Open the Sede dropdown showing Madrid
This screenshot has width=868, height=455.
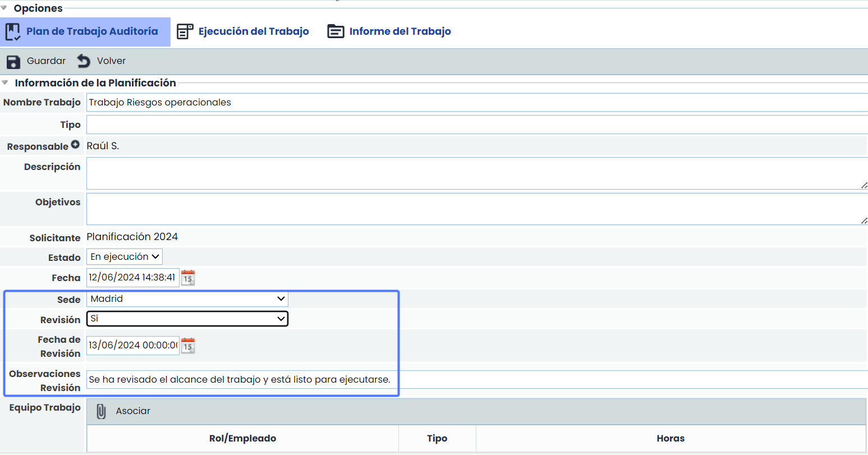pos(187,299)
